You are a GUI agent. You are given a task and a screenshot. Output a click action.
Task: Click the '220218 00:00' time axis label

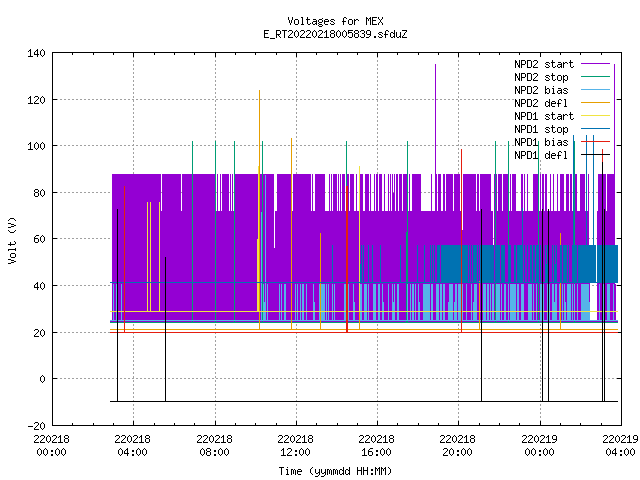tap(51, 446)
